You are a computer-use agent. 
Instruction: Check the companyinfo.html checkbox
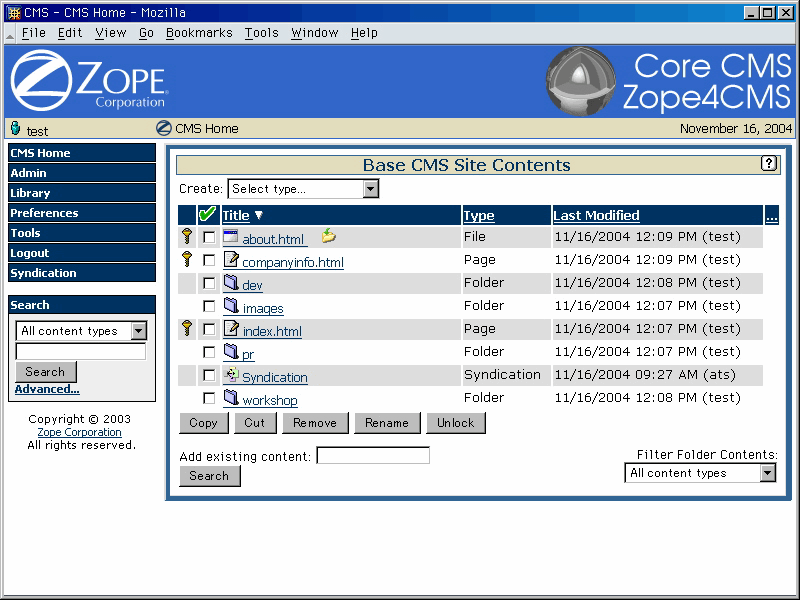[209, 260]
